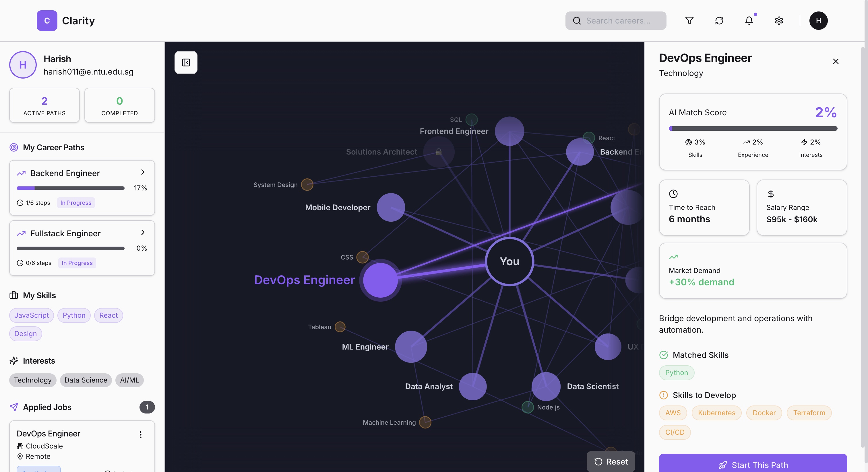Open the H profile avatar in header
Screen dimensions: 868x472
click(818, 21)
